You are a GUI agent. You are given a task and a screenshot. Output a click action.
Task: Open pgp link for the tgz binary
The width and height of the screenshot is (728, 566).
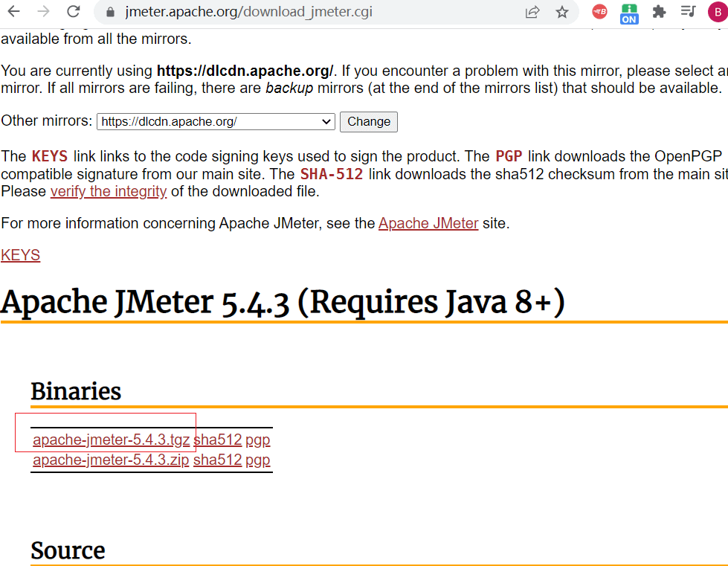pyautogui.click(x=258, y=440)
